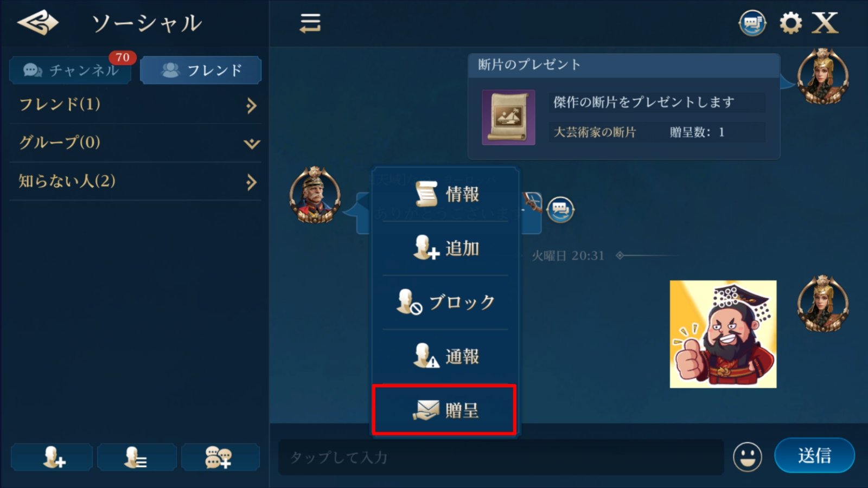
Task: Select ブロック in the popup menu
Action: [445, 302]
